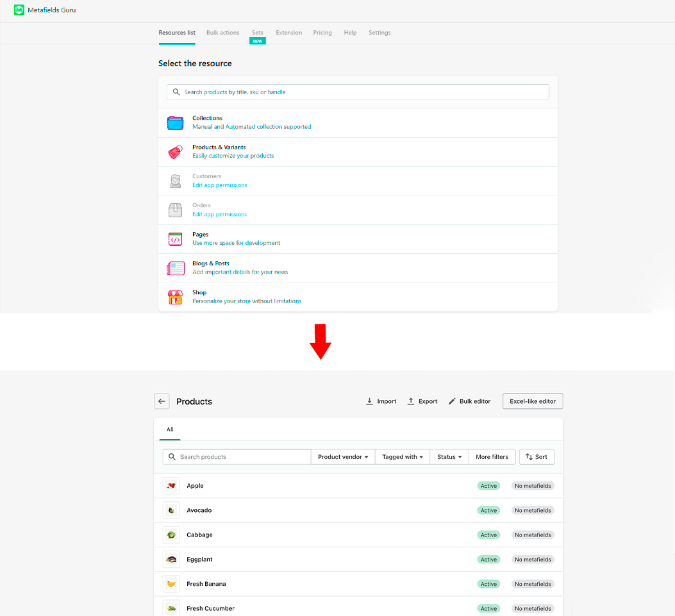
Task: Open the Sets tab
Action: [257, 33]
